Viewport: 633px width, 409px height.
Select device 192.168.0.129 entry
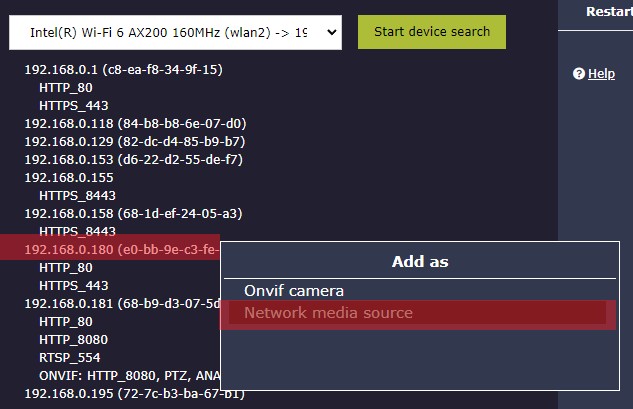tap(134, 142)
